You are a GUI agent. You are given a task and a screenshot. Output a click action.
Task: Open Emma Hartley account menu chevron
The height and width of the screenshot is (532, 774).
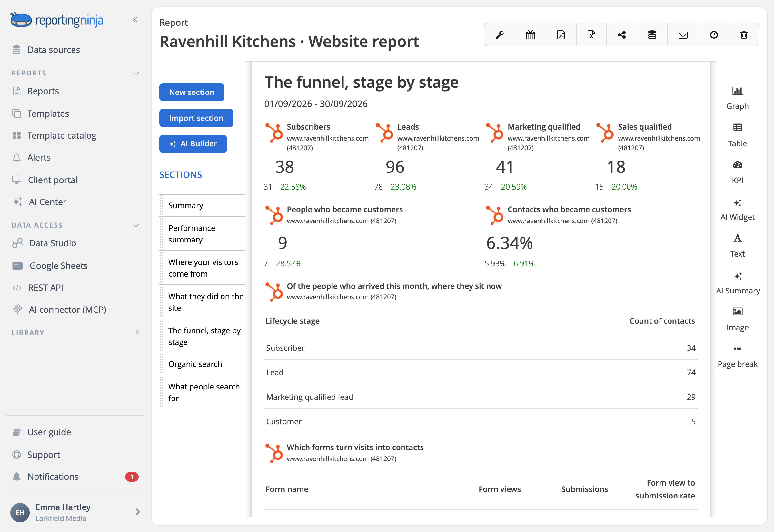(138, 512)
